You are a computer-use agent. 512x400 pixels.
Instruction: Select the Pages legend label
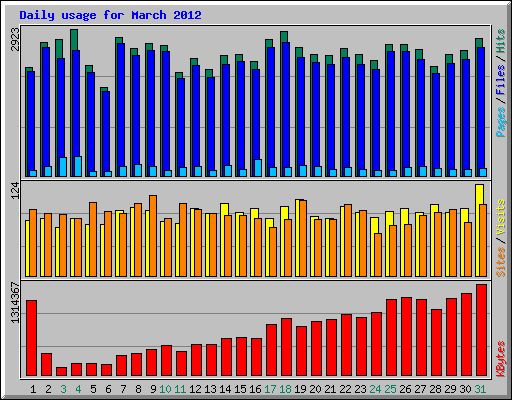coord(501,122)
